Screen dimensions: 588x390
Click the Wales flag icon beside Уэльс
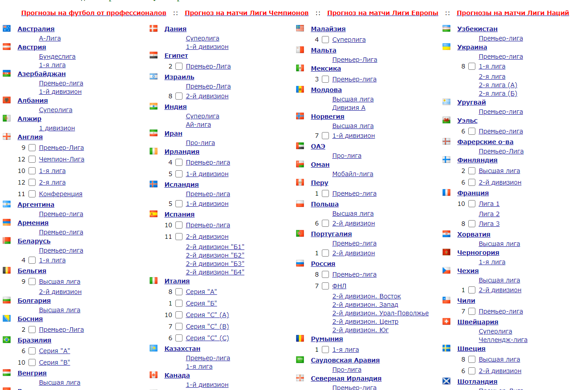click(x=446, y=120)
